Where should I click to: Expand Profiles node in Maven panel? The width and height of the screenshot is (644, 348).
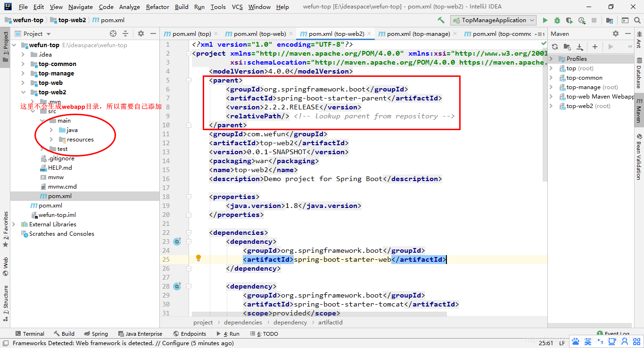point(551,59)
